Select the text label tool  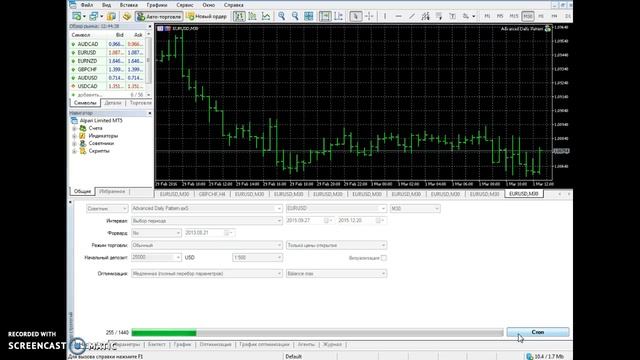(x=452, y=16)
